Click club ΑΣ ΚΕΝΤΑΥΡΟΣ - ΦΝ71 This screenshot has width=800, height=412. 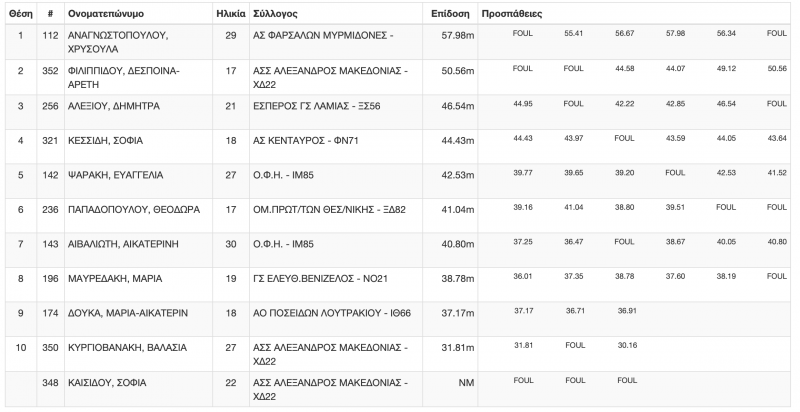point(305,141)
